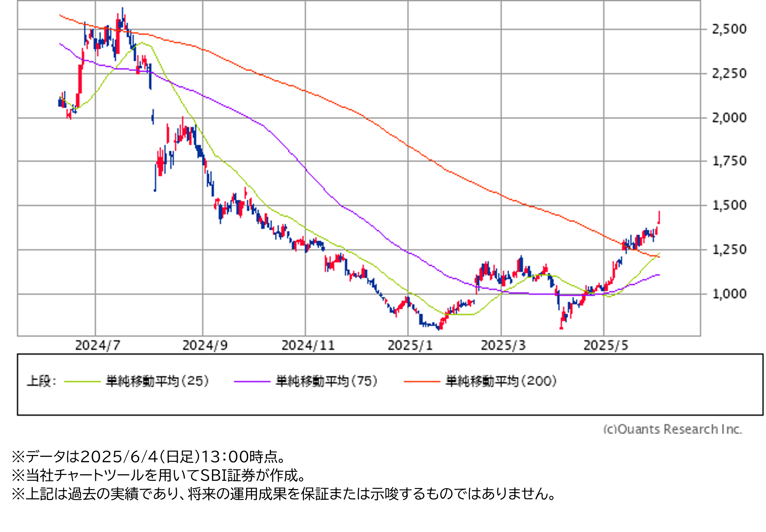Click the Quants Research Inc. copyright text

click(x=672, y=429)
